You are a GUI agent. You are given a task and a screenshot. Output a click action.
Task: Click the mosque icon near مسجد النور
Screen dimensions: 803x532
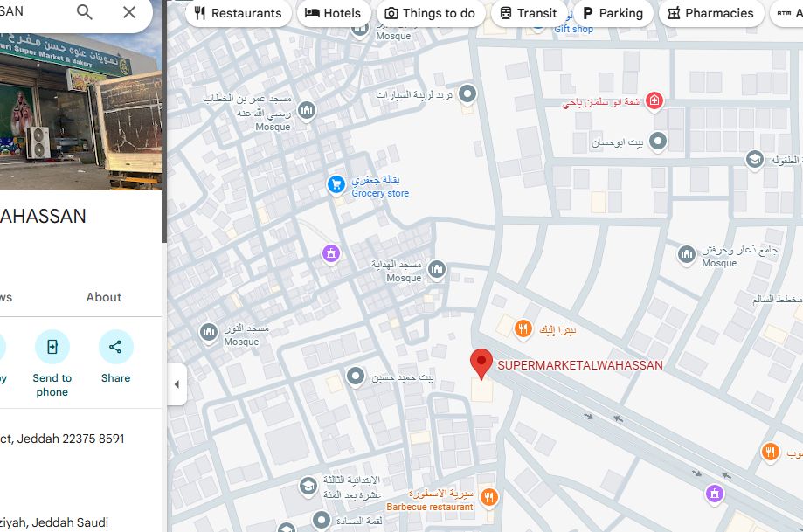208,332
